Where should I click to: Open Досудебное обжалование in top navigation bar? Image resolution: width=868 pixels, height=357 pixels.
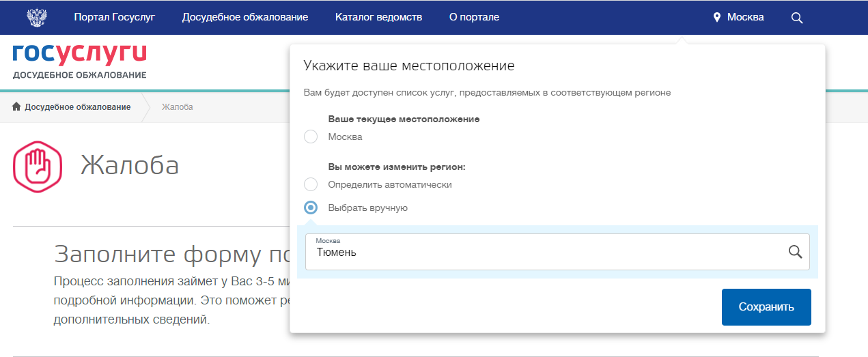point(244,18)
